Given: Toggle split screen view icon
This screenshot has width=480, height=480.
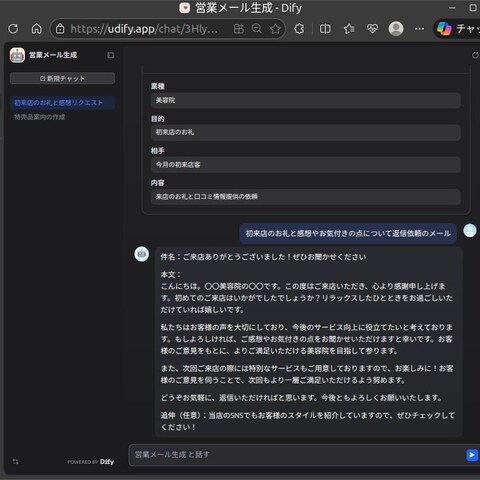Looking at the screenshot, I should pos(325,29).
